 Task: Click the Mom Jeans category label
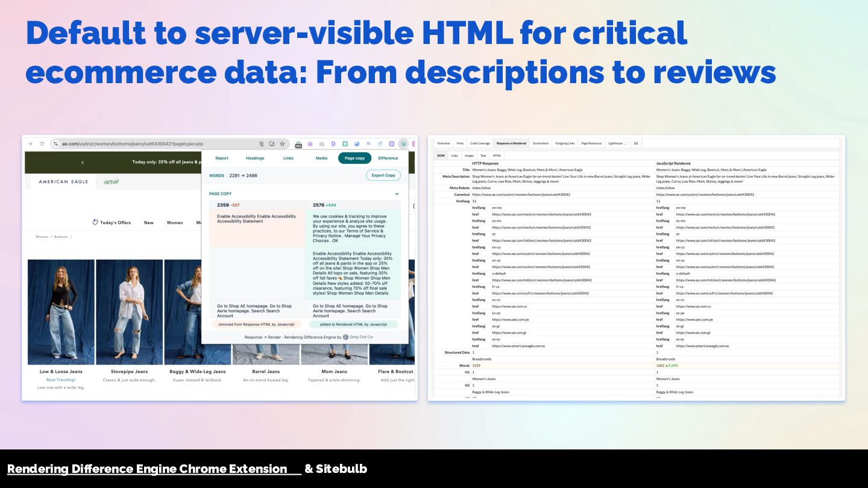[334, 372]
